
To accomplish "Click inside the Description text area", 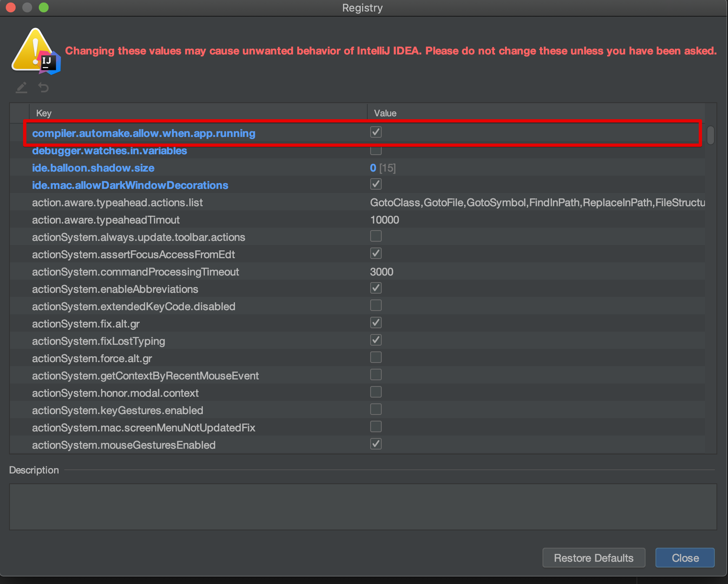I will click(363, 506).
